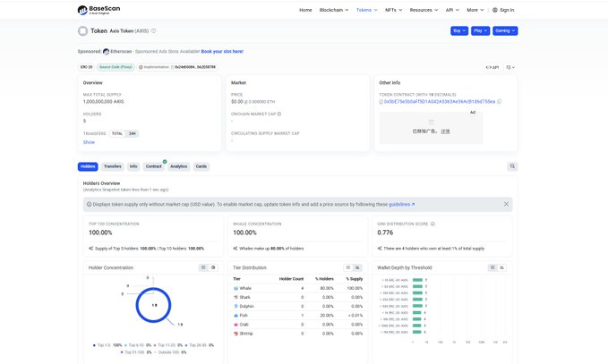This screenshot has height=364, width=608.
Task: Expand the More menu
Action: pyautogui.click(x=475, y=10)
